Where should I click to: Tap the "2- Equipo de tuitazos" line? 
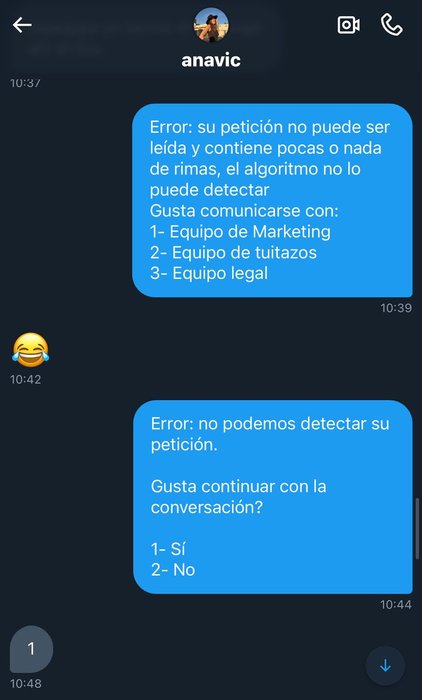[234, 253]
